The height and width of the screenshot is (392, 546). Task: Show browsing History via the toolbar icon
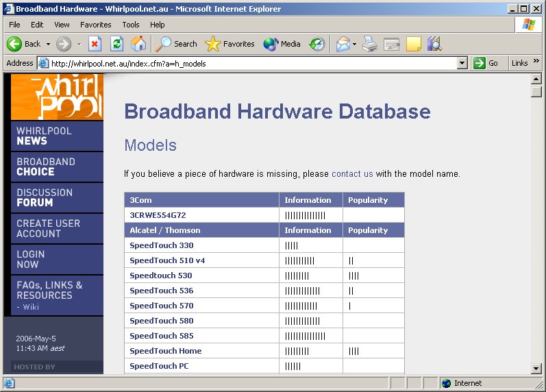317,44
